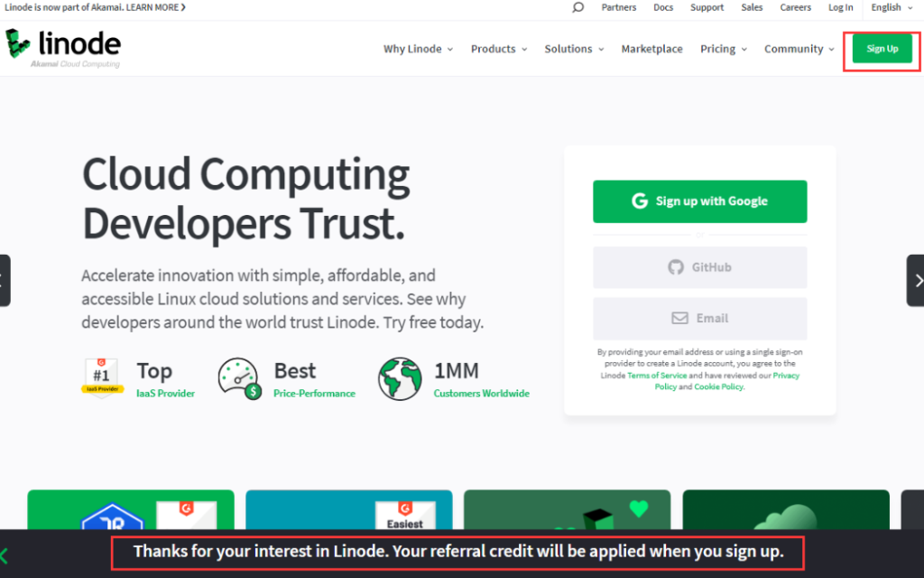
Task: Go to previous carousel slide arrow
Action: point(5,280)
